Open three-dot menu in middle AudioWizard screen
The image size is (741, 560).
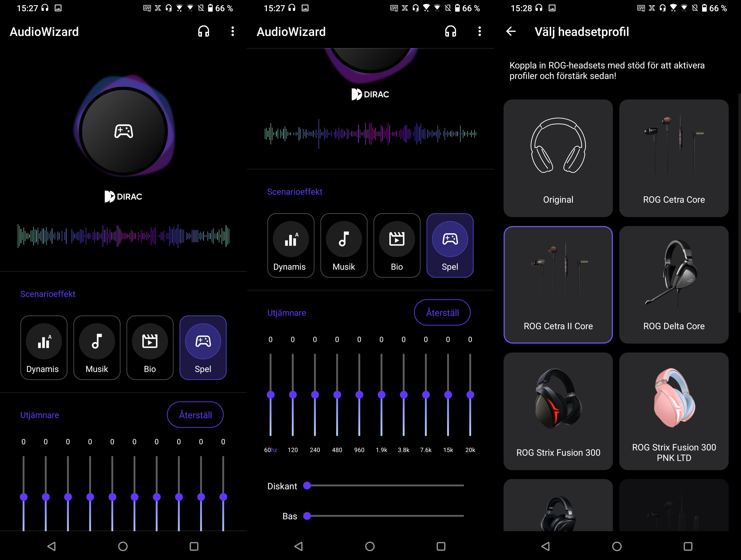pos(479,32)
